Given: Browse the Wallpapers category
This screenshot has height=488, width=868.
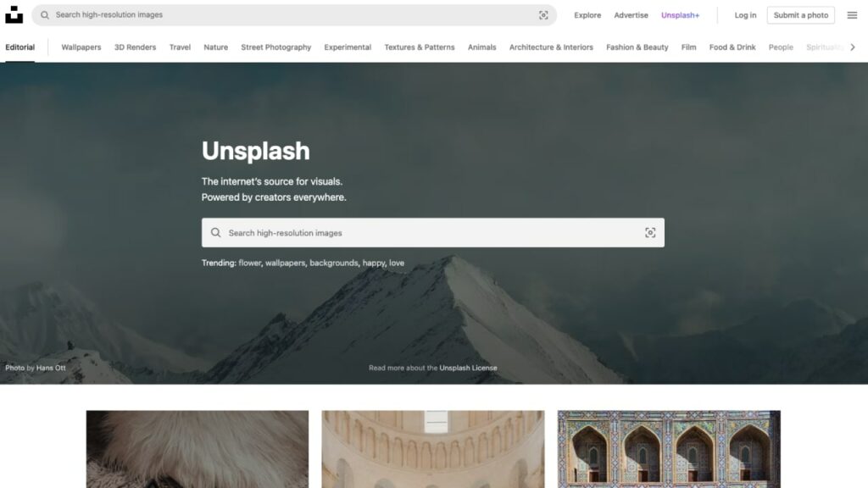Looking at the screenshot, I should click(x=81, y=47).
